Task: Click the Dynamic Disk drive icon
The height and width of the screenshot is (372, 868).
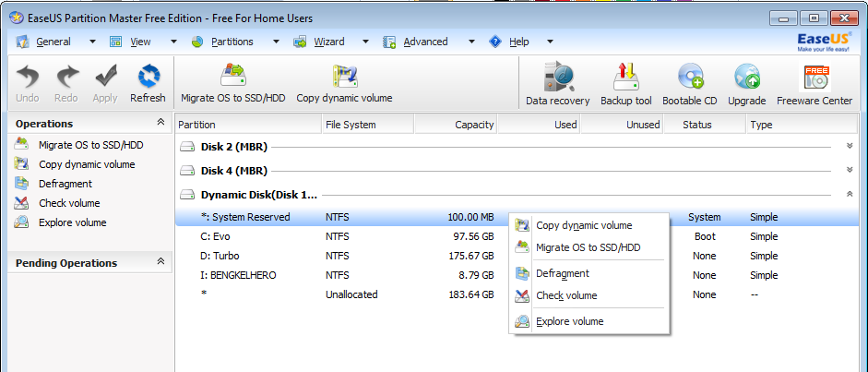Action: tap(189, 195)
